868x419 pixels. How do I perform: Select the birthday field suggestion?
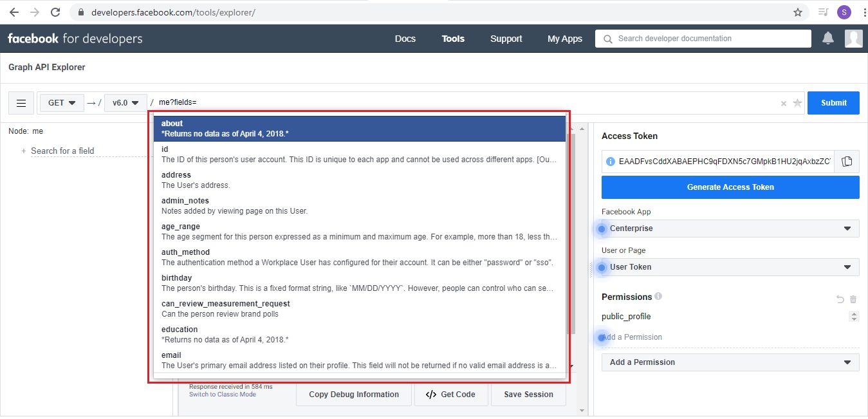point(359,283)
